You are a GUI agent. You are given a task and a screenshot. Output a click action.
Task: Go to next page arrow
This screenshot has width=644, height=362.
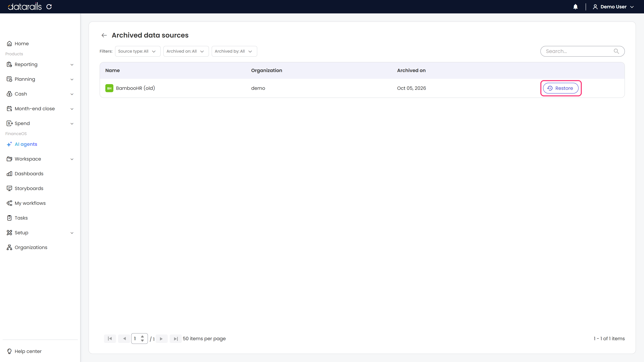point(161,339)
